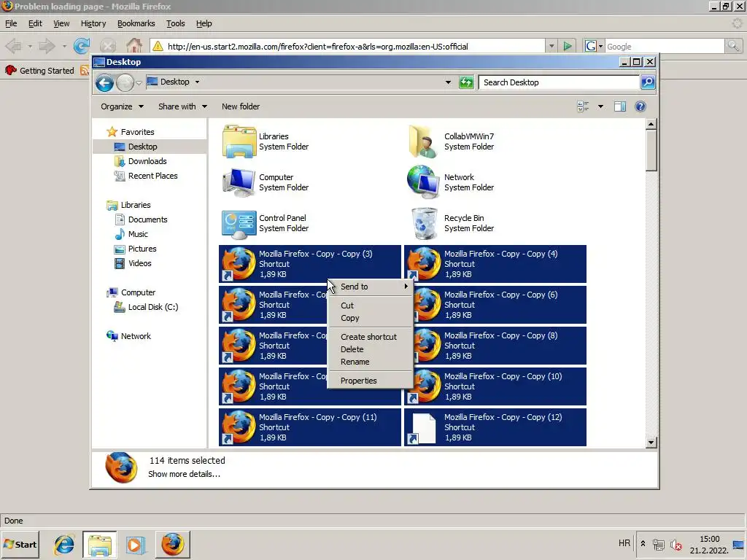Open Explorer help question mark icon

pos(640,106)
